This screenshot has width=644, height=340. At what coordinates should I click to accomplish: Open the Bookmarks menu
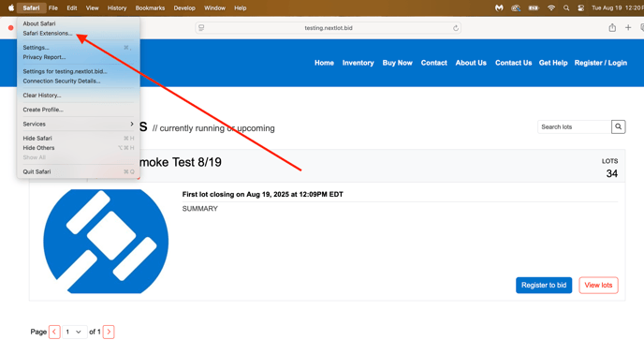tap(150, 7)
